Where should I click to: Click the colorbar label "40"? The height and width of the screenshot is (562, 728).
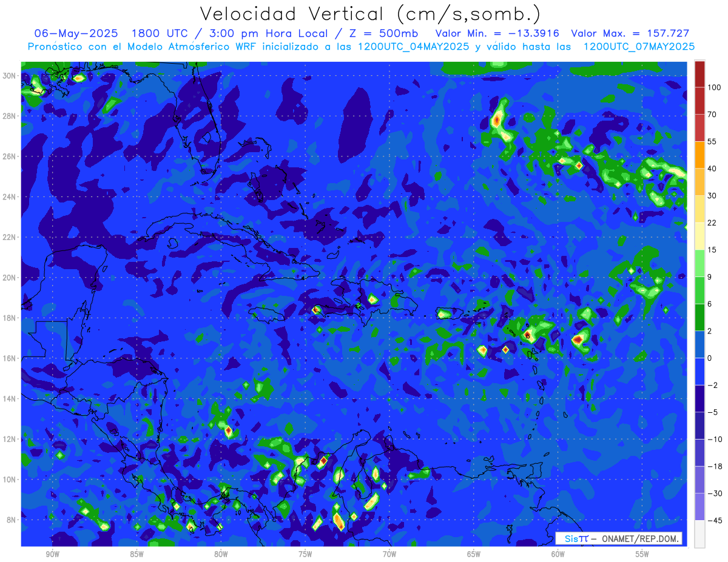click(x=712, y=168)
